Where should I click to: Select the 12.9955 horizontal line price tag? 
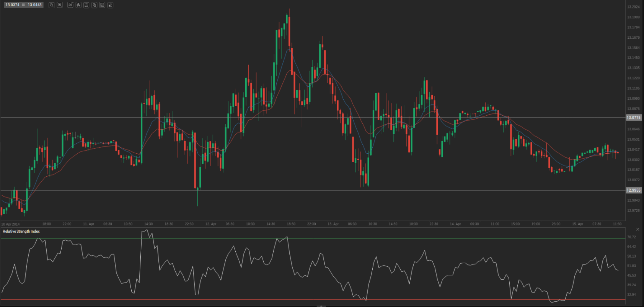tap(633, 190)
